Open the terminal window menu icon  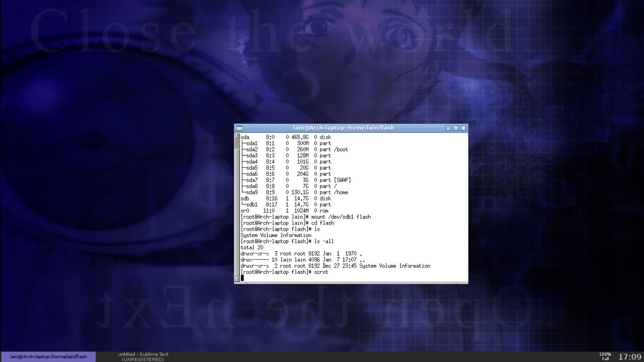(x=239, y=128)
